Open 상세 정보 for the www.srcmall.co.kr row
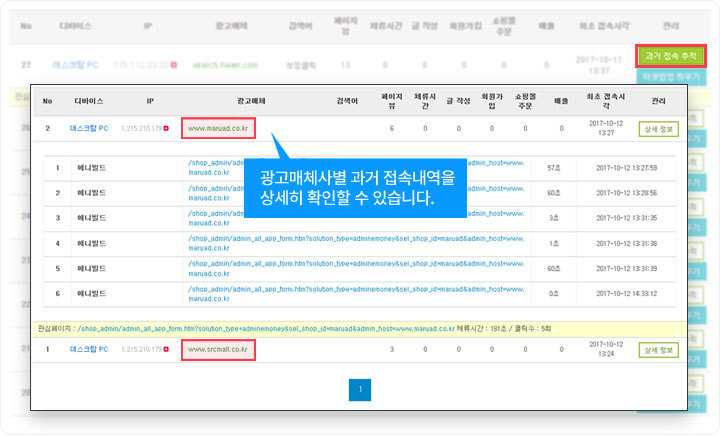720x436 pixels. [x=658, y=350]
